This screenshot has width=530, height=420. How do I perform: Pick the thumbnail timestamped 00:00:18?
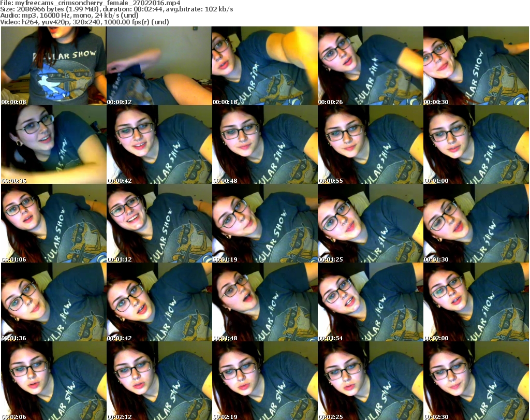(x=264, y=66)
